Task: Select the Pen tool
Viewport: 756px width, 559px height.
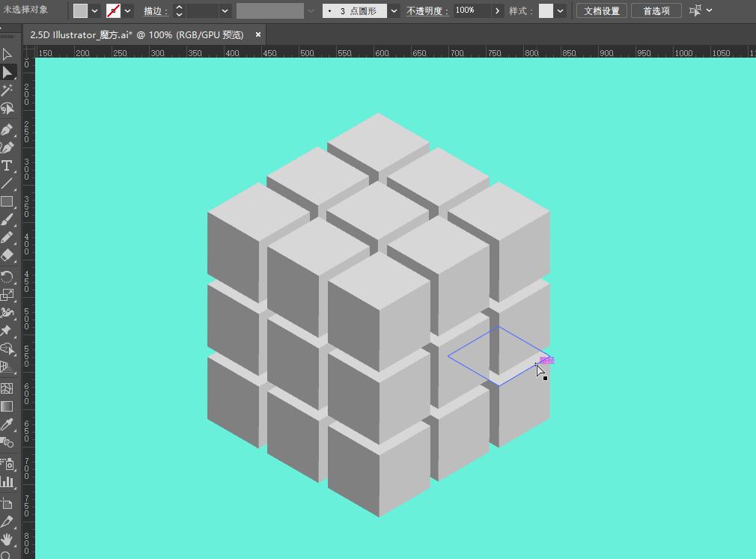Action: click(x=7, y=129)
